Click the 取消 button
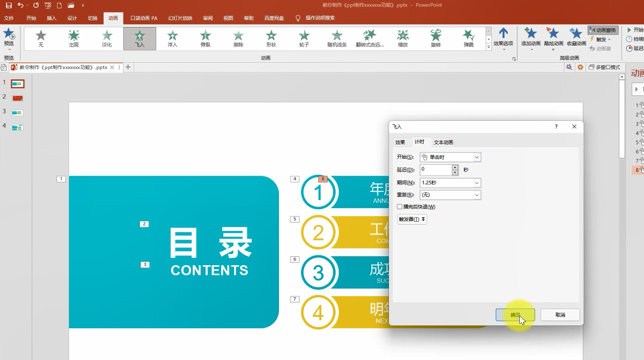Screen dimensions: 644x360 [560, 315]
